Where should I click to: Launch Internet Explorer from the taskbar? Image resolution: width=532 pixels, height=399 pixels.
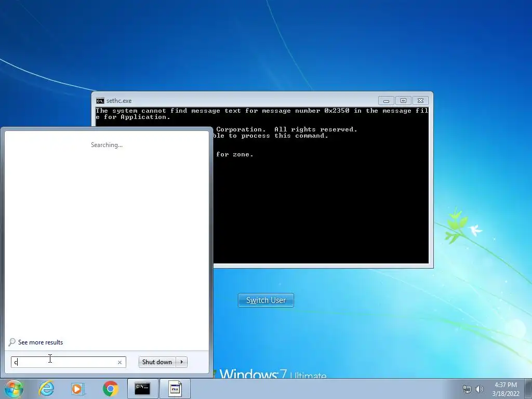[x=46, y=389]
